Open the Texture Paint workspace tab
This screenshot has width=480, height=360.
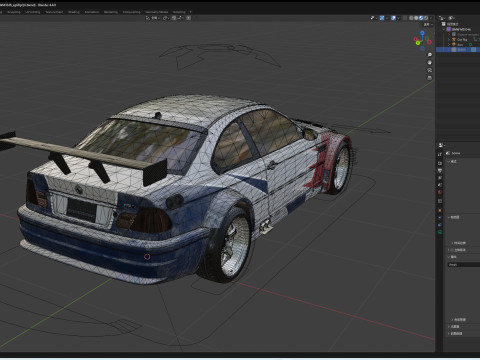tap(54, 12)
